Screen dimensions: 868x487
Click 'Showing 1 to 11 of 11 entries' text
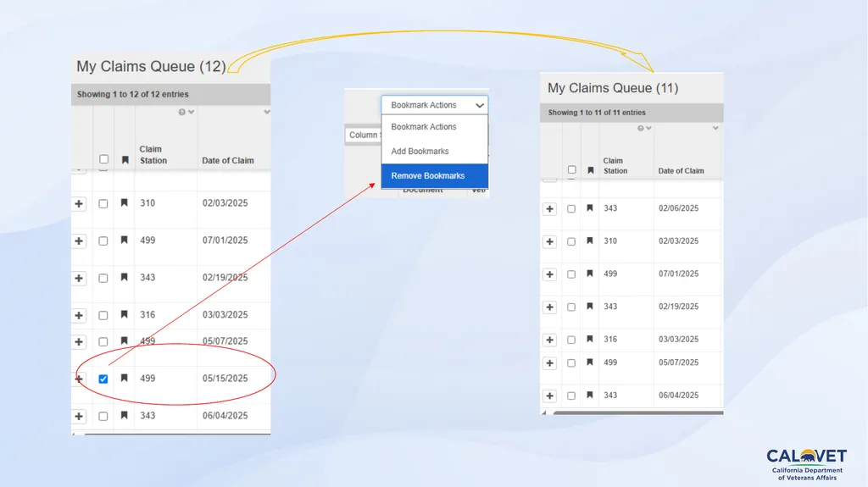597,113
